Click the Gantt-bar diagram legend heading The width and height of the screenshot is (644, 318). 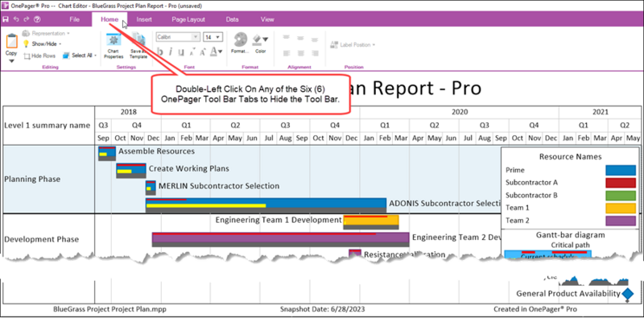(x=571, y=235)
